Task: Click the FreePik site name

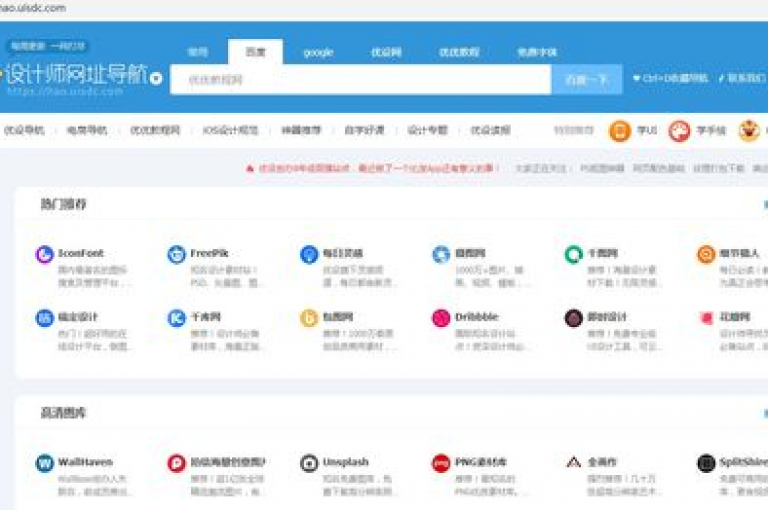Action: [x=209, y=253]
